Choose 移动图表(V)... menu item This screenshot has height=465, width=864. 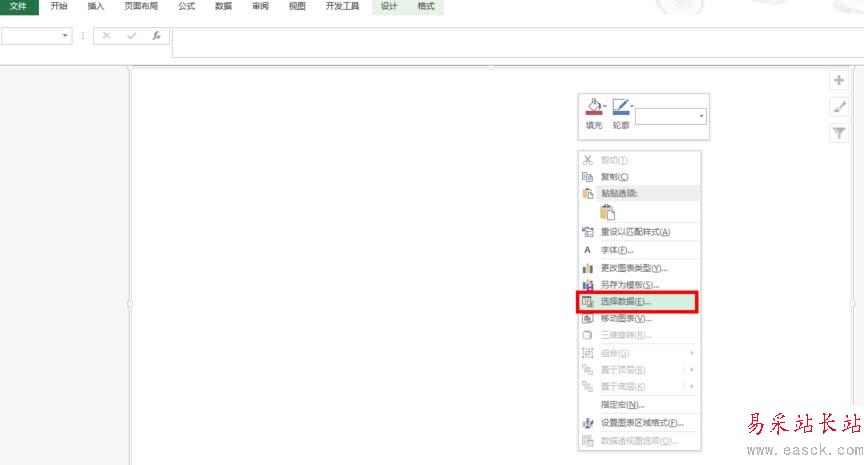[639, 318]
